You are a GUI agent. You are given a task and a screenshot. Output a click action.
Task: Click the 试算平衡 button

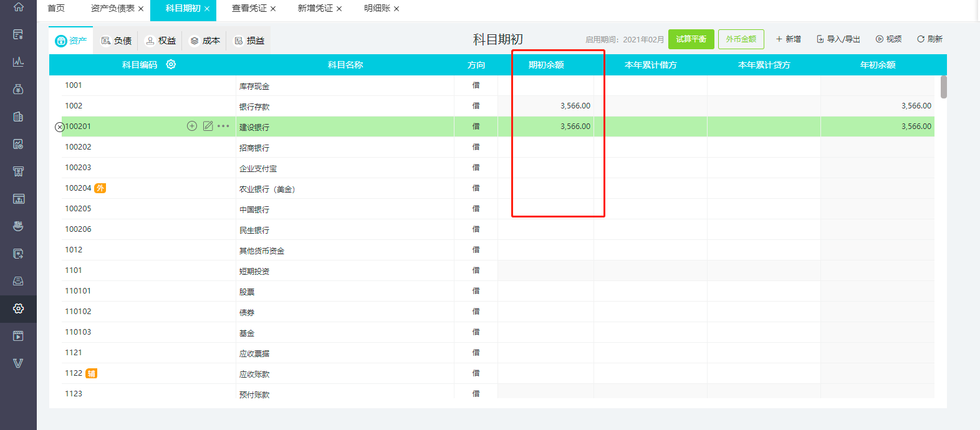pos(691,39)
